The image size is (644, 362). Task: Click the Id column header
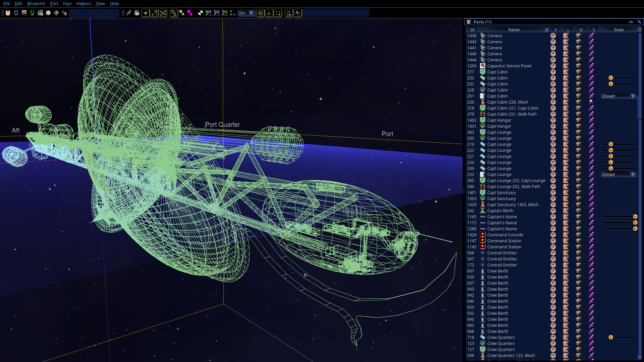click(x=472, y=29)
